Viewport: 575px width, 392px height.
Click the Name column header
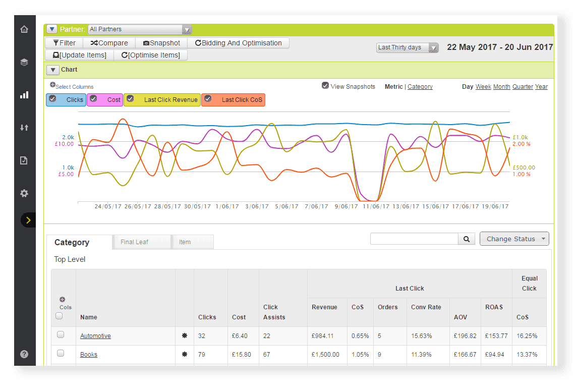point(88,317)
